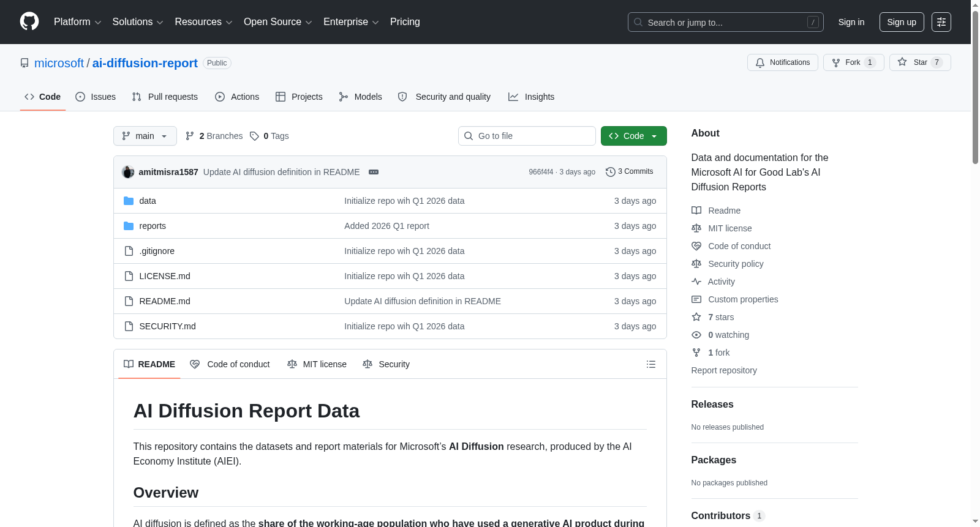This screenshot has width=980, height=527.
Task: Click the heart icon beside Code of conduct in About
Action: tap(696, 246)
